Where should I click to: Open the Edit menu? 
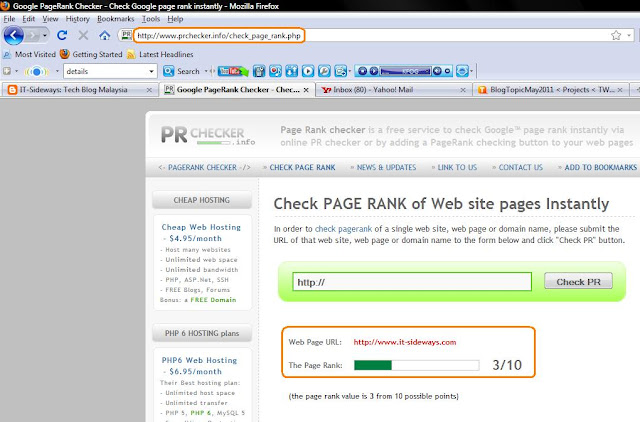[29, 19]
